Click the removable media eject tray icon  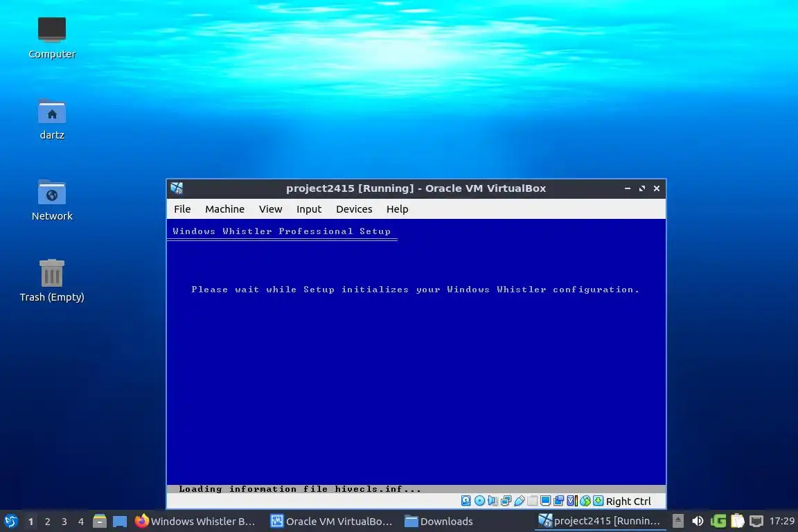click(x=678, y=521)
